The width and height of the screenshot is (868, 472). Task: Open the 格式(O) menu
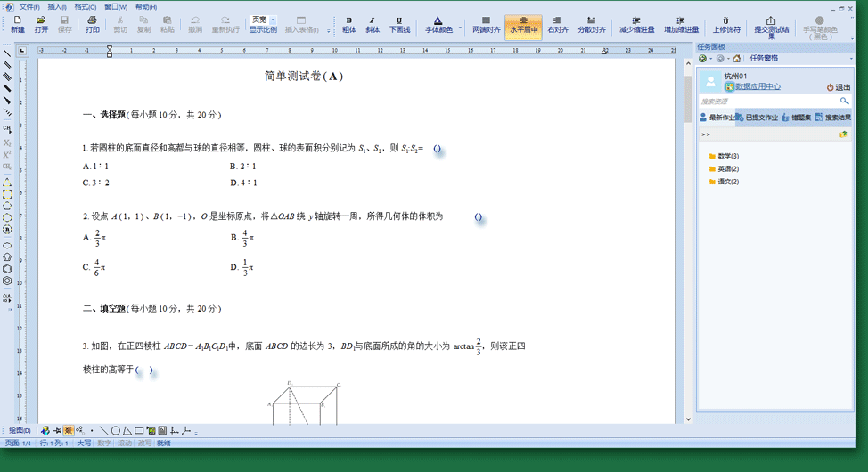click(x=85, y=6)
